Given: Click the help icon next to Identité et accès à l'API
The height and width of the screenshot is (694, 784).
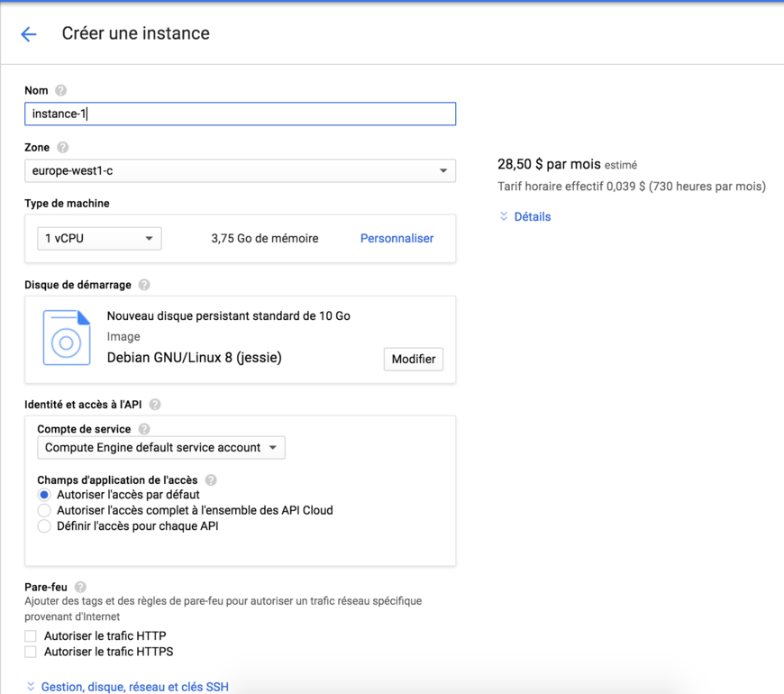Looking at the screenshot, I should pyautogui.click(x=155, y=405).
